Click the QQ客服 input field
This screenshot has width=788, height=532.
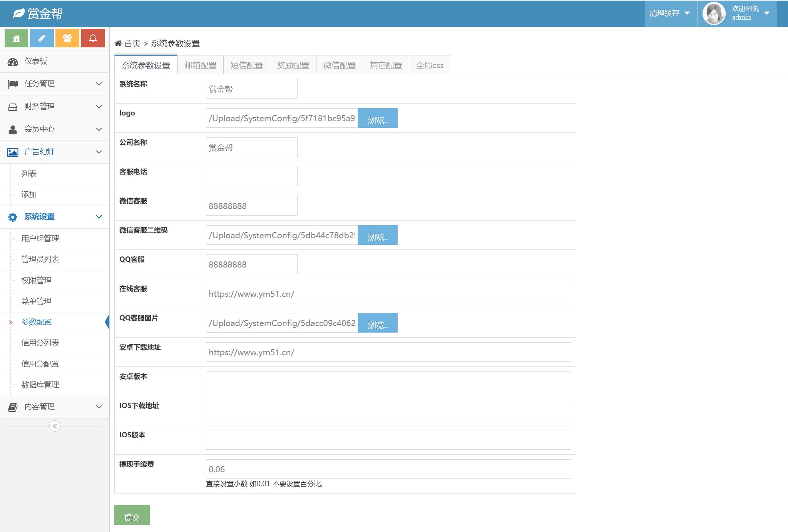(x=251, y=264)
